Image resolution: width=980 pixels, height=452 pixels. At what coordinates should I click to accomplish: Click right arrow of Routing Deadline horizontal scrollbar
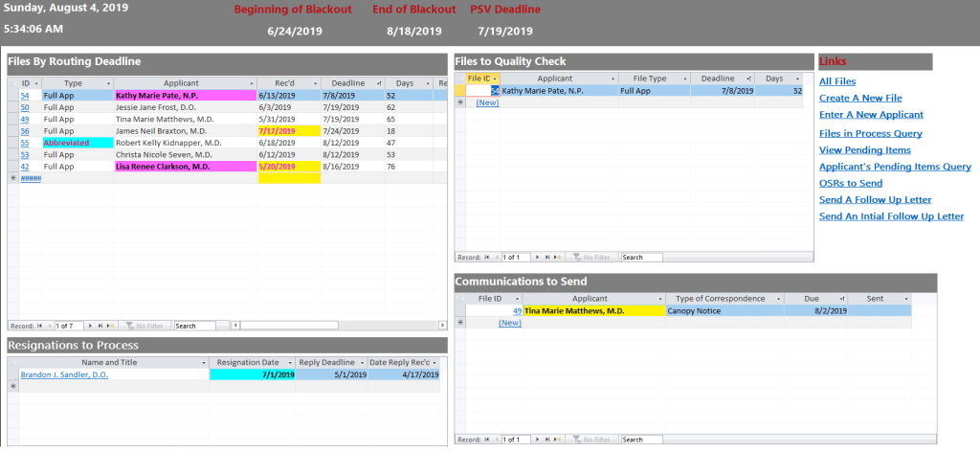(x=443, y=327)
